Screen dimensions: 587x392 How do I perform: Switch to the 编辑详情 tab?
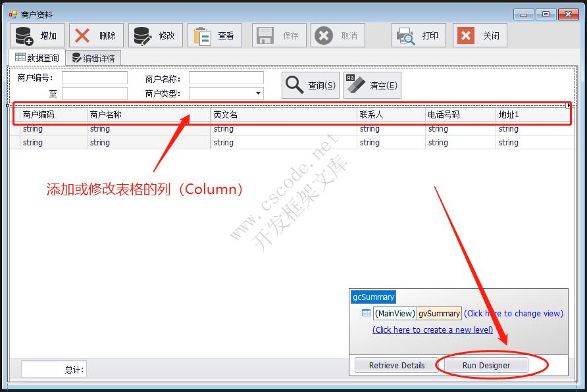(93, 57)
